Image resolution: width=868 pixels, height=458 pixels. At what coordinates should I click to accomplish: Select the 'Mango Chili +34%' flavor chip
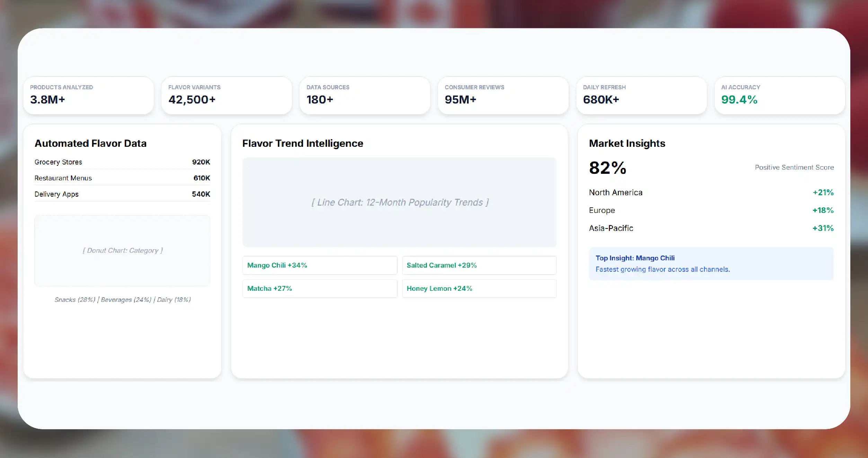320,266
